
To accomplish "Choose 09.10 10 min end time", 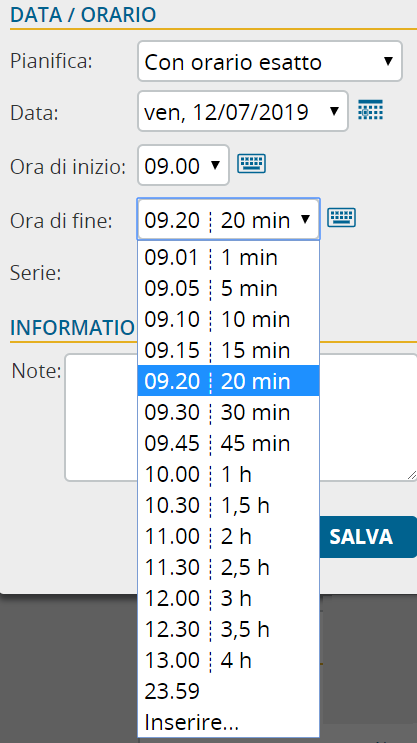I will click(x=228, y=319).
